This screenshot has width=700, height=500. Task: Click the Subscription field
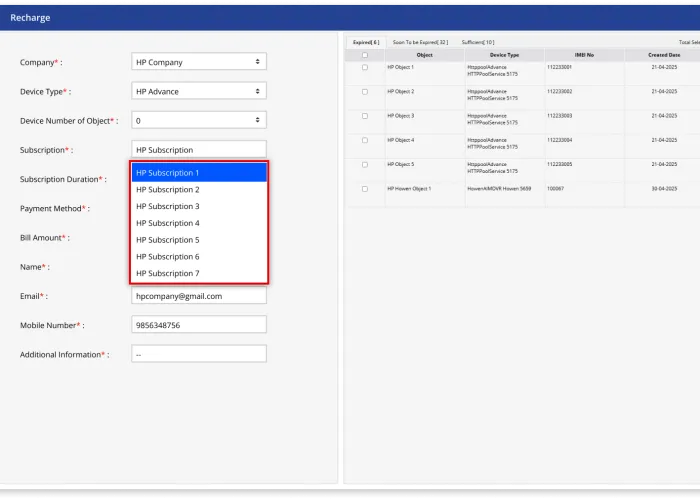199,150
